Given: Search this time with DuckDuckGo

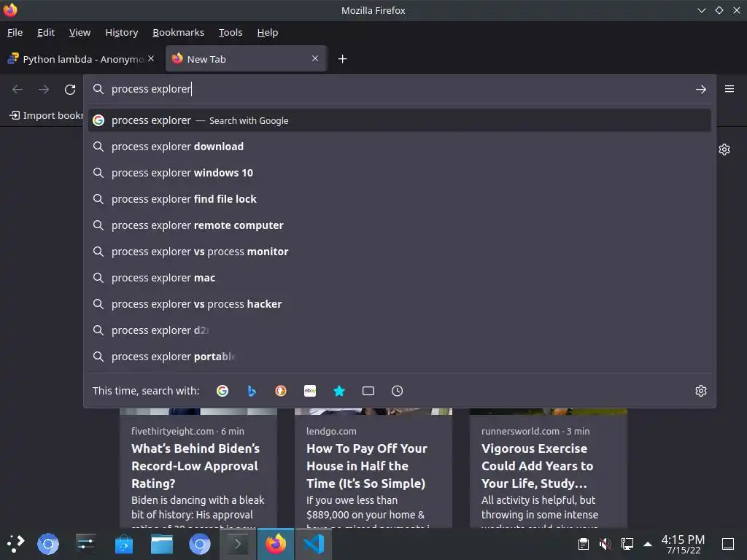Looking at the screenshot, I should click(x=281, y=391).
